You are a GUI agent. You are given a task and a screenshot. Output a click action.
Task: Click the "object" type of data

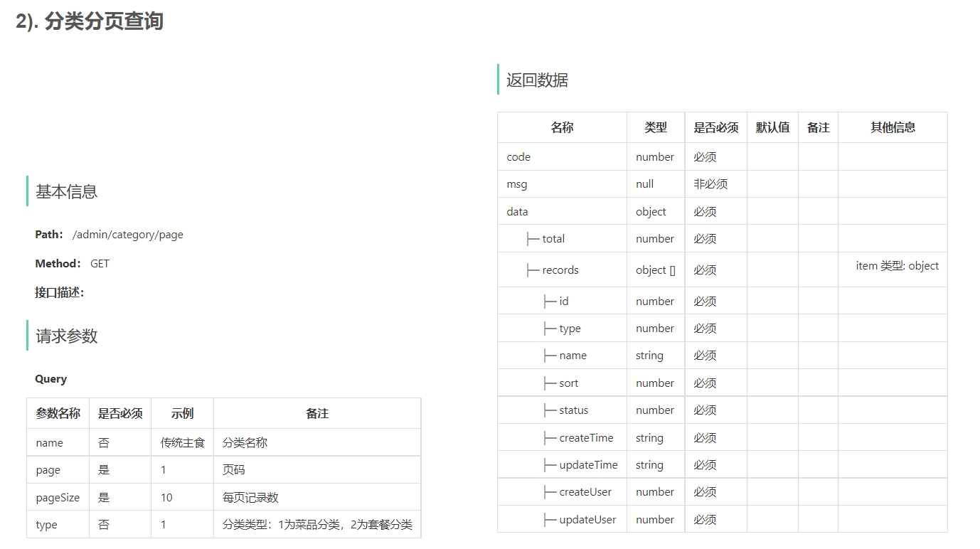click(651, 212)
